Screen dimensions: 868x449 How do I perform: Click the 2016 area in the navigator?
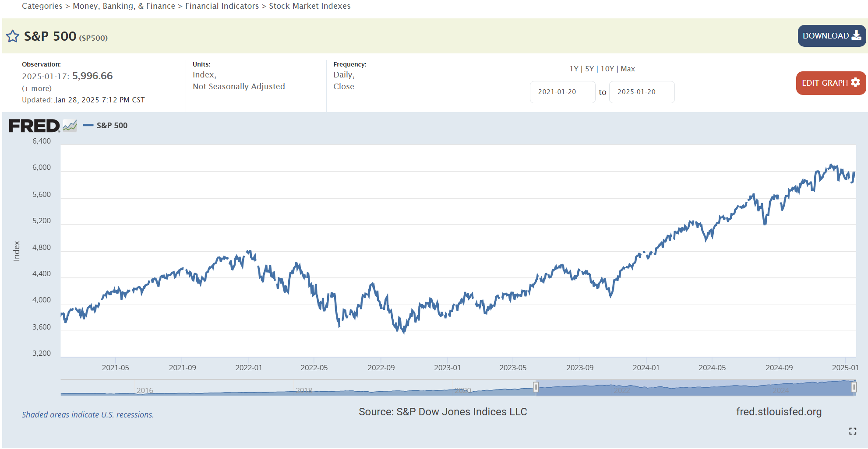click(145, 390)
